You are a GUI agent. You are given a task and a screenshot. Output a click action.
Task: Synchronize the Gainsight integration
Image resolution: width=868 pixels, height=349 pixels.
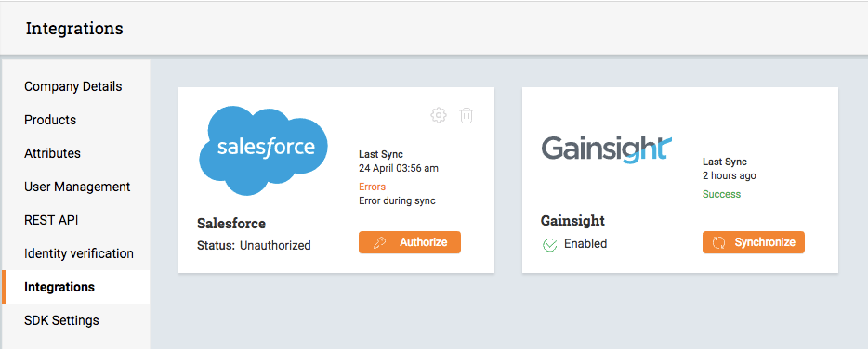coord(754,242)
